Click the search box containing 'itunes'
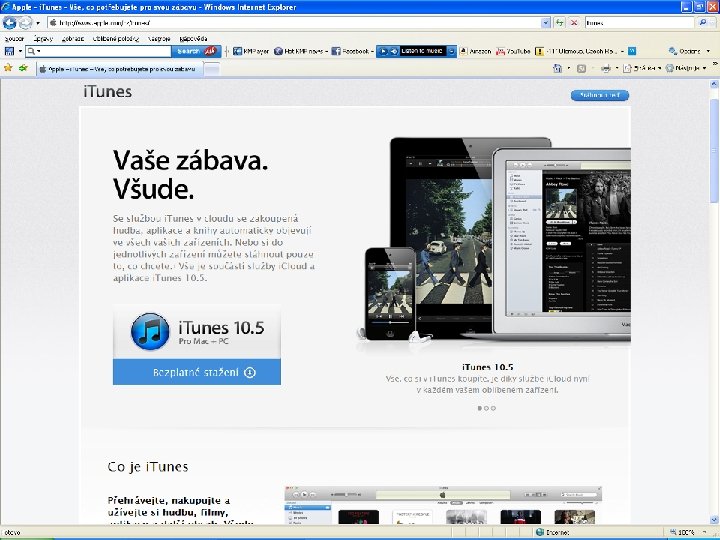 tap(639, 22)
